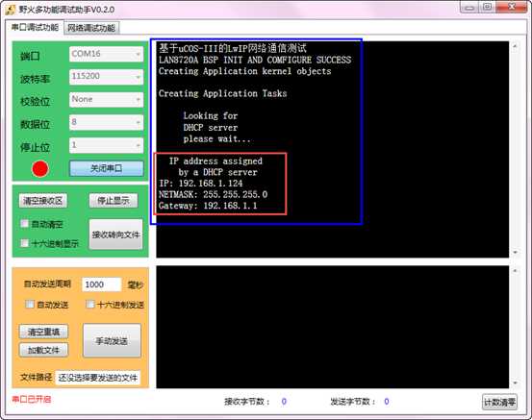Open the 端口 COM16 dropdown

(x=106, y=54)
